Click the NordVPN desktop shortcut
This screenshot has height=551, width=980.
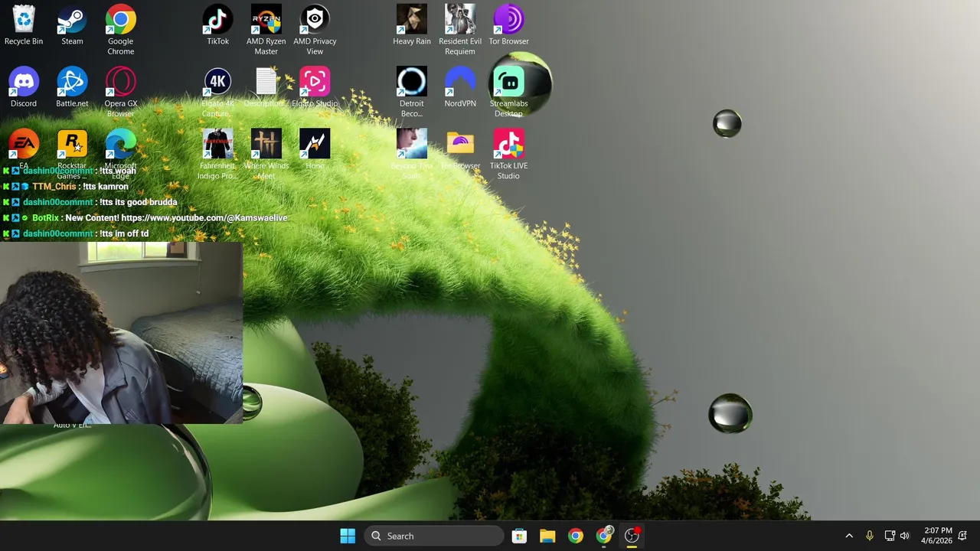[460, 87]
